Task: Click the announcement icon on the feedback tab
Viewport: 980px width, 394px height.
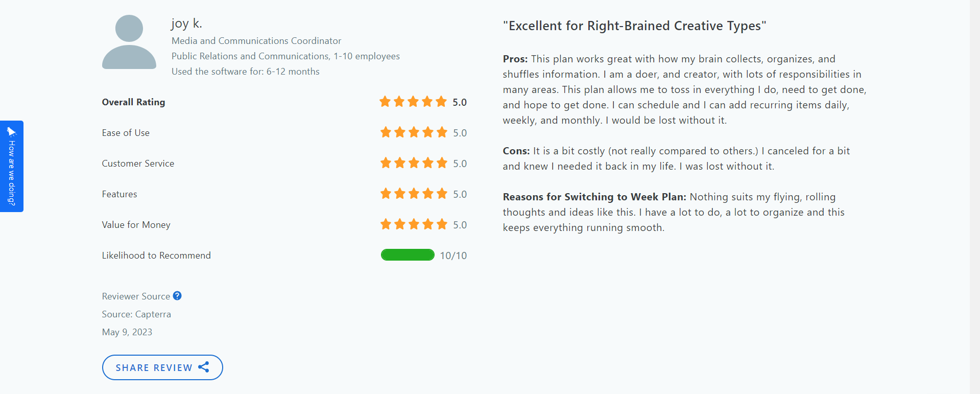Action: pyautogui.click(x=12, y=131)
